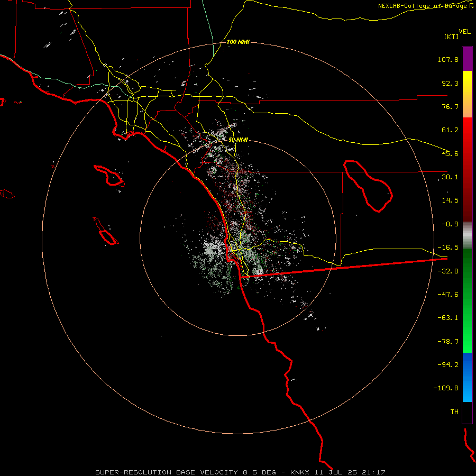Click the green segment of velocity color bar

click(467, 300)
